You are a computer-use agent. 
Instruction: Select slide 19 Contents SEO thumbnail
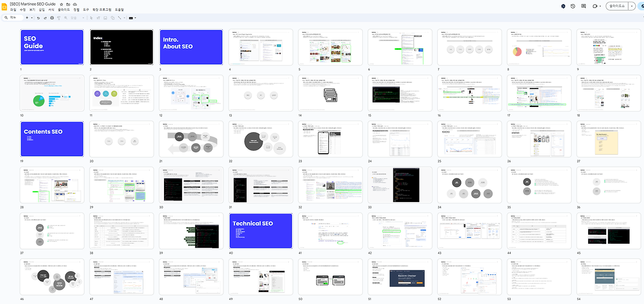[x=52, y=139]
